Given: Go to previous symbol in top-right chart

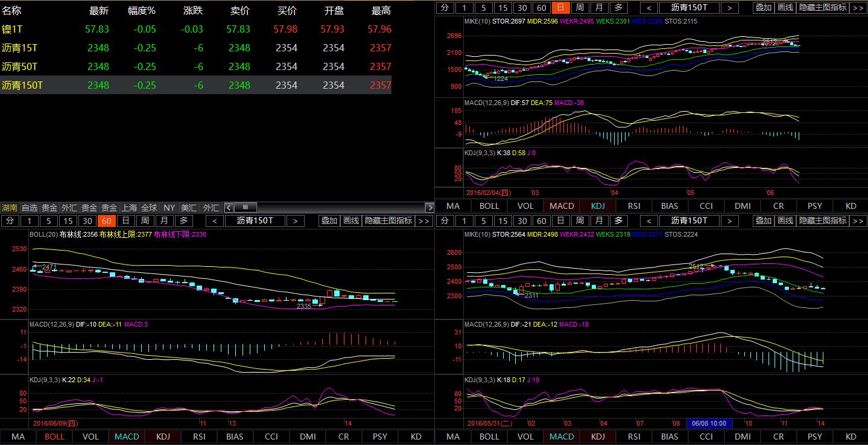Looking at the screenshot, I should pos(648,7).
